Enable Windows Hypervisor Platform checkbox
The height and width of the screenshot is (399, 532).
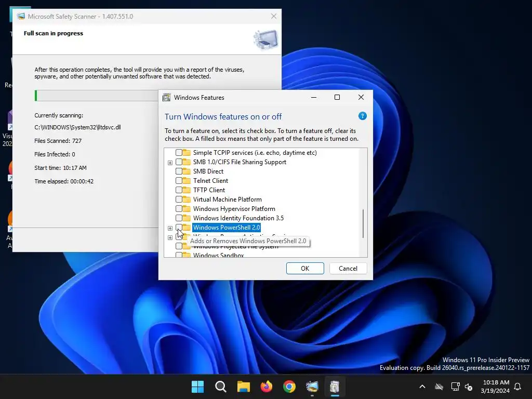click(x=179, y=208)
